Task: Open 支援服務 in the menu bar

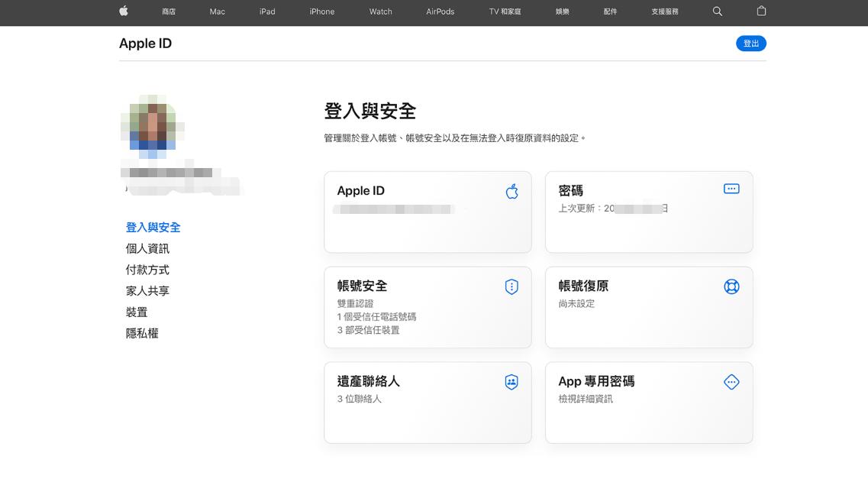Action: [663, 12]
